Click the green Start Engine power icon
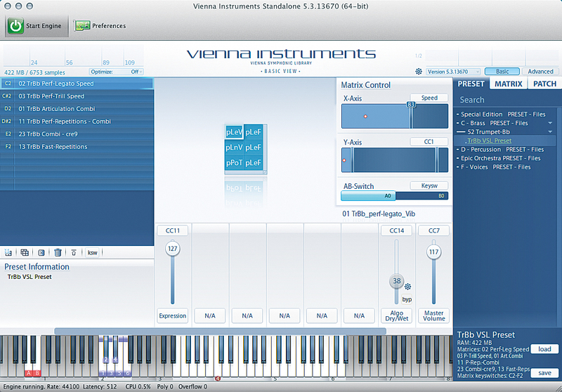Viewport: 562px width, 392px height. (x=15, y=26)
